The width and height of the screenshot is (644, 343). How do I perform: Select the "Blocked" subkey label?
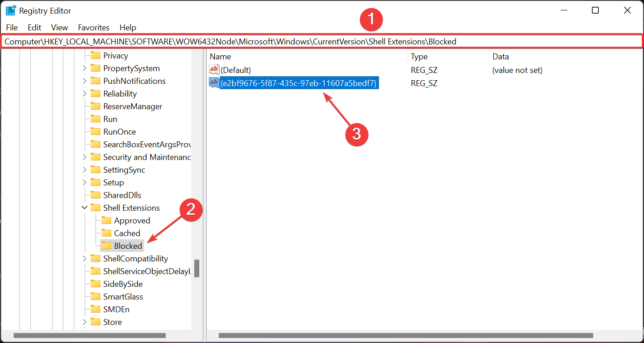[x=128, y=246]
